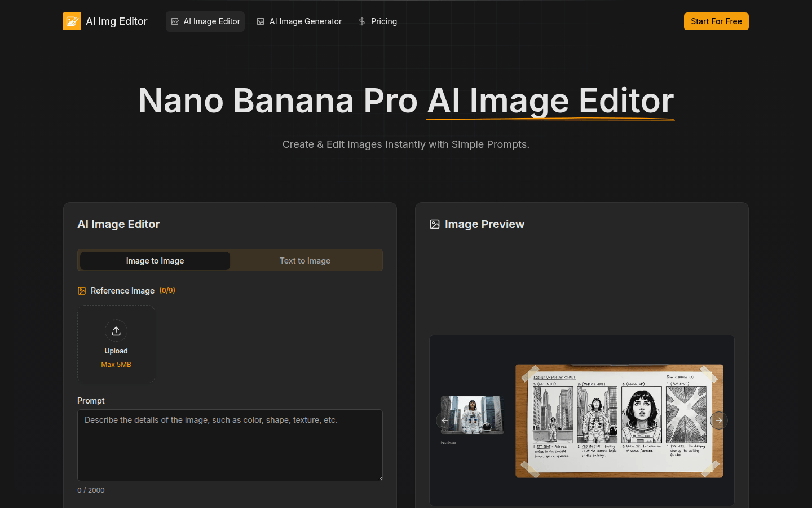Click the 'Max 5MB' upload text
This screenshot has width=812, height=508.
pyautogui.click(x=116, y=365)
